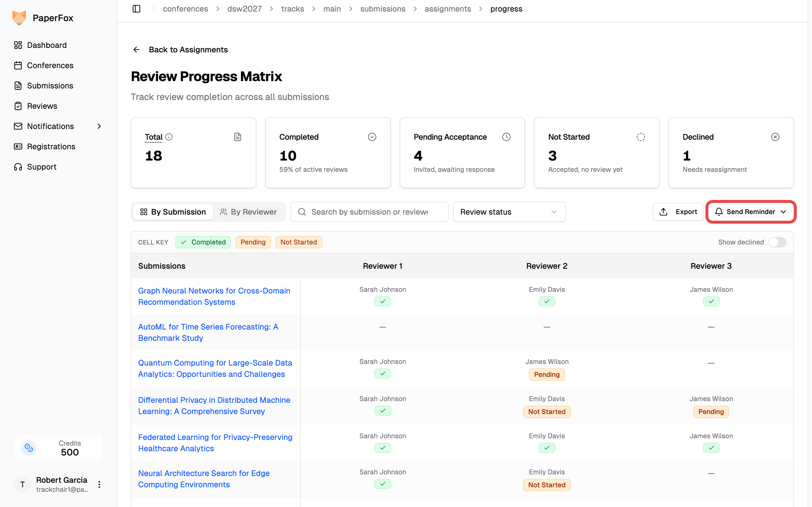Click the Pending Acceptance clock icon
The height and width of the screenshot is (507, 812).
tap(506, 137)
